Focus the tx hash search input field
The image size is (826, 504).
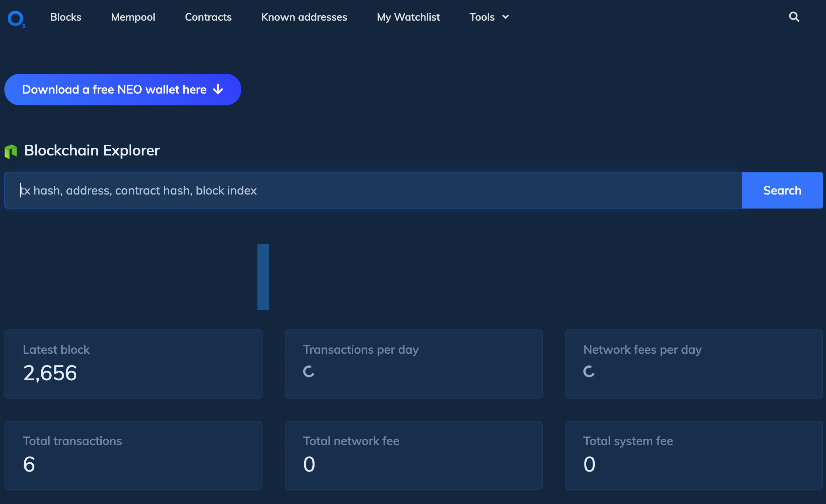372,190
